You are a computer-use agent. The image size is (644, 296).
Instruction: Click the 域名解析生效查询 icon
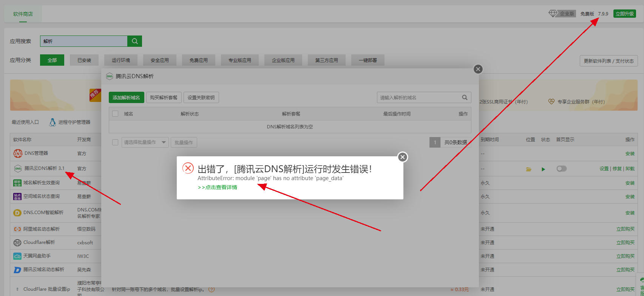[x=17, y=183]
